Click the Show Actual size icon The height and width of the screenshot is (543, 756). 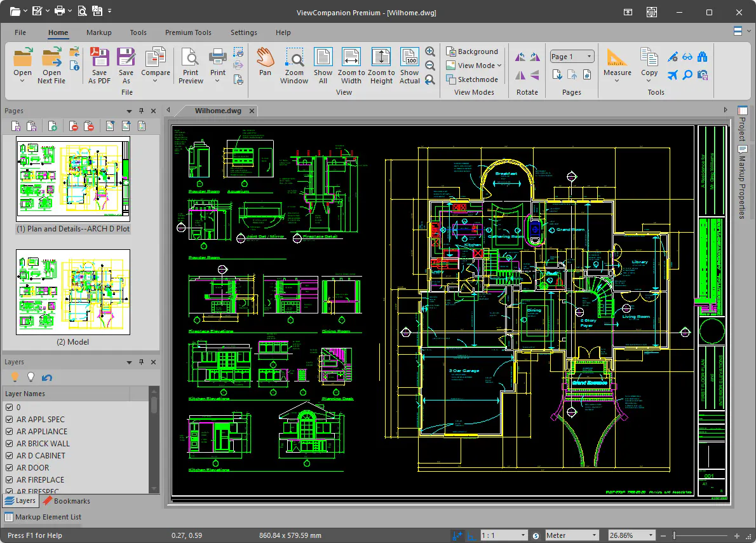tap(409, 65)
